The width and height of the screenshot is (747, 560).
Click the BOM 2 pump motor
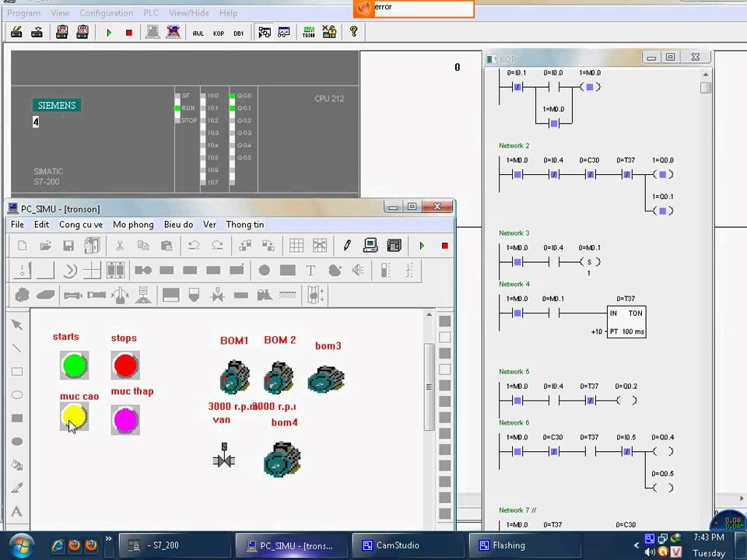279,377
